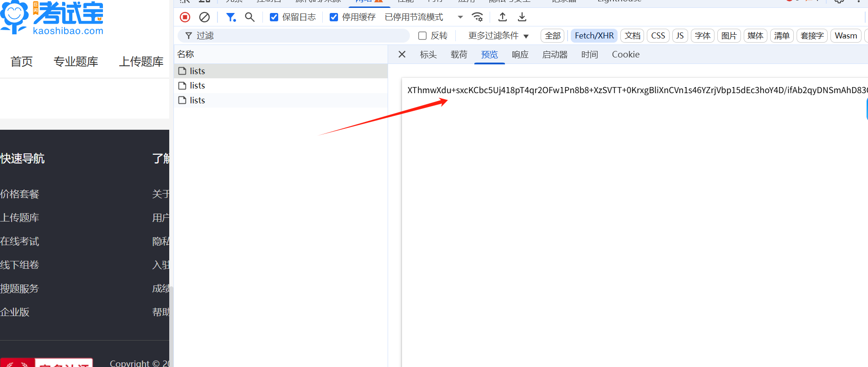Image resolution: width=868 pixels, height=367 pixels.
Task: Toggle preserve log checkbox
Action: [x=274, y=17]
